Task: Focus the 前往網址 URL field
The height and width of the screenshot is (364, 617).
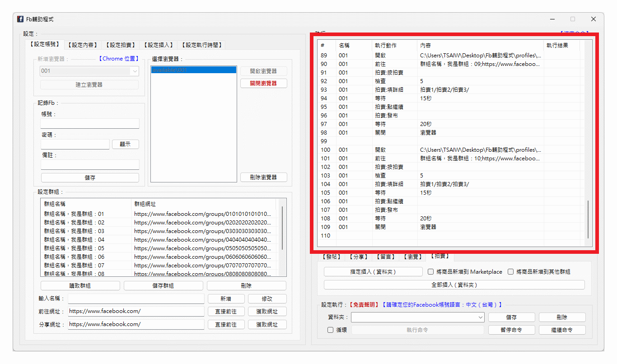Action: point(136,311)
